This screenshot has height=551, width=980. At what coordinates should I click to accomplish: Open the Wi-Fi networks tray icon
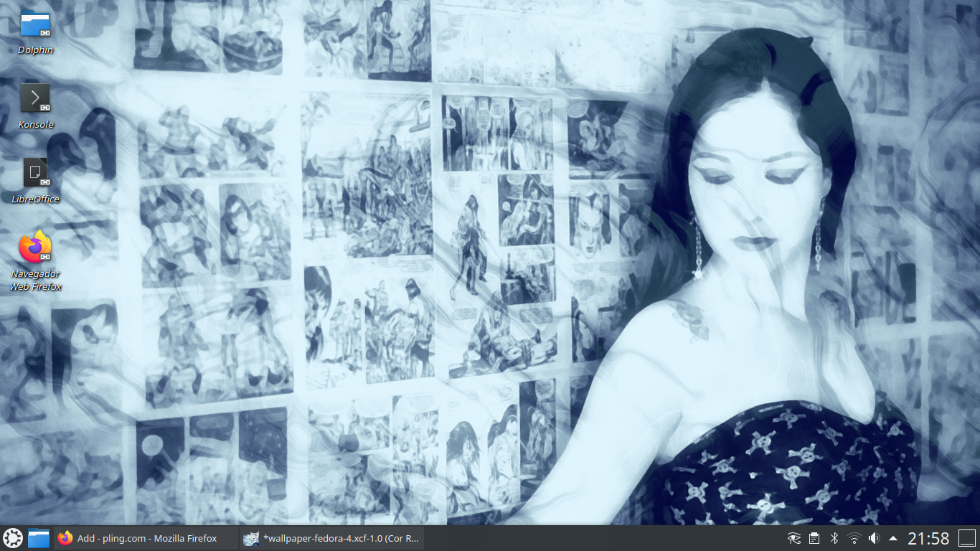point(854,538)
